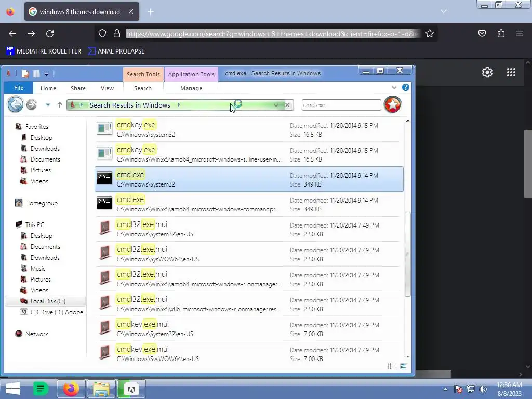Bookmark page with star icon
The height and width of the screenshot is (399, 532).
(x=430, y=34)
